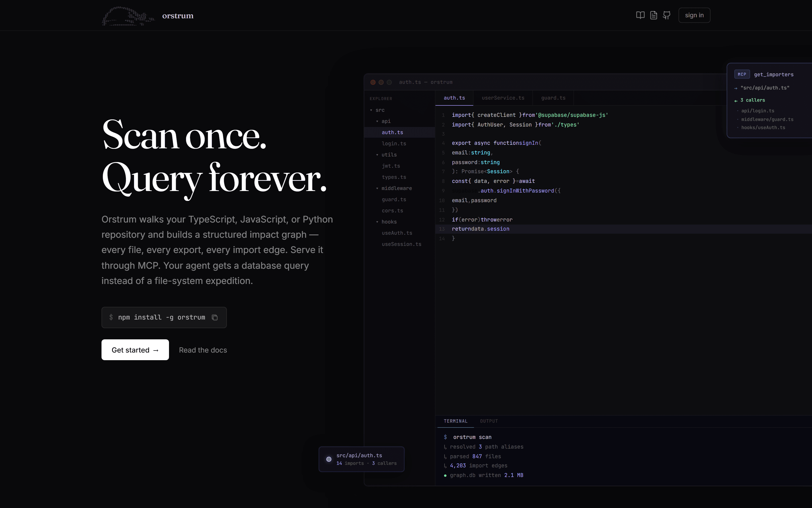Click the MCP badge on the get_importers card
The image size is (812, 508).
tap(742, 74)
